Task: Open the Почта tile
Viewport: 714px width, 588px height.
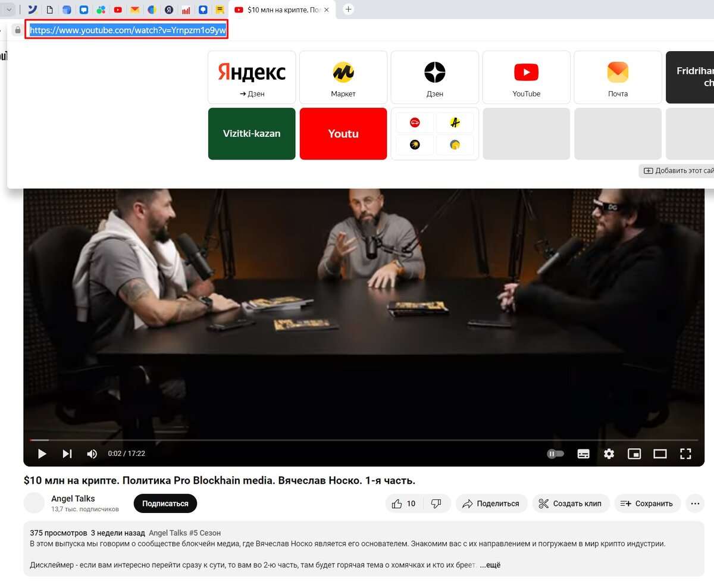Action: [618, 77]
